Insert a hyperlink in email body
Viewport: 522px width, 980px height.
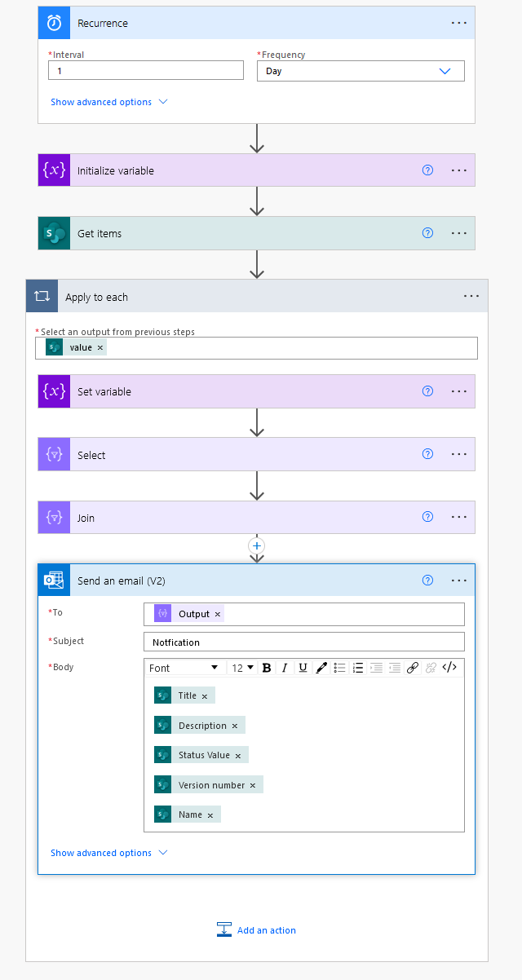(413, 668)
